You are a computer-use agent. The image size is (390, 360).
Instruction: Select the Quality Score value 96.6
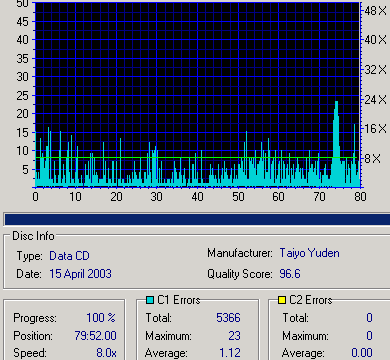290,274
